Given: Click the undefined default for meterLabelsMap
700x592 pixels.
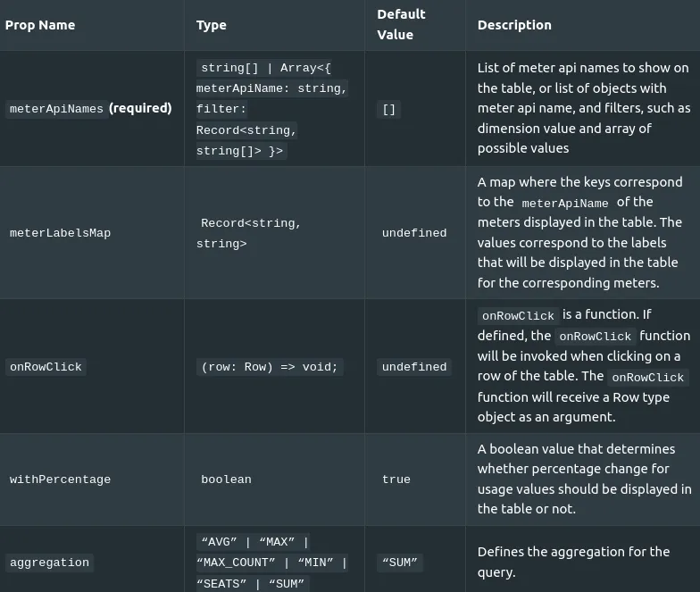Looking at the screenshot, I should pos(414,233).
